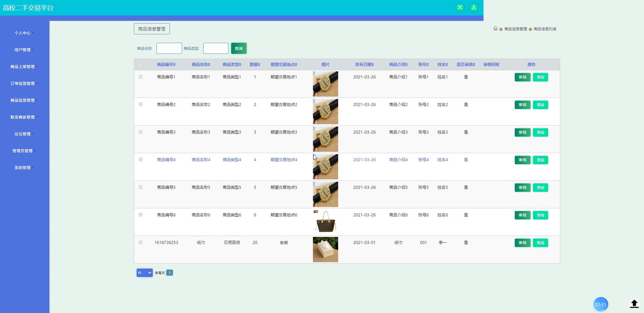Select the checkbox for 纸巾 row
The height and width of the screenshot is (313, 644).
141,242
